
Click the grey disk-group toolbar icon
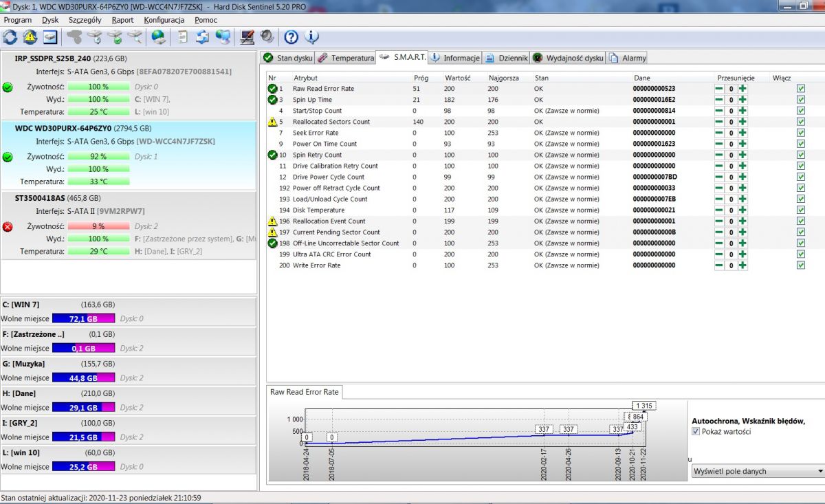74,37
